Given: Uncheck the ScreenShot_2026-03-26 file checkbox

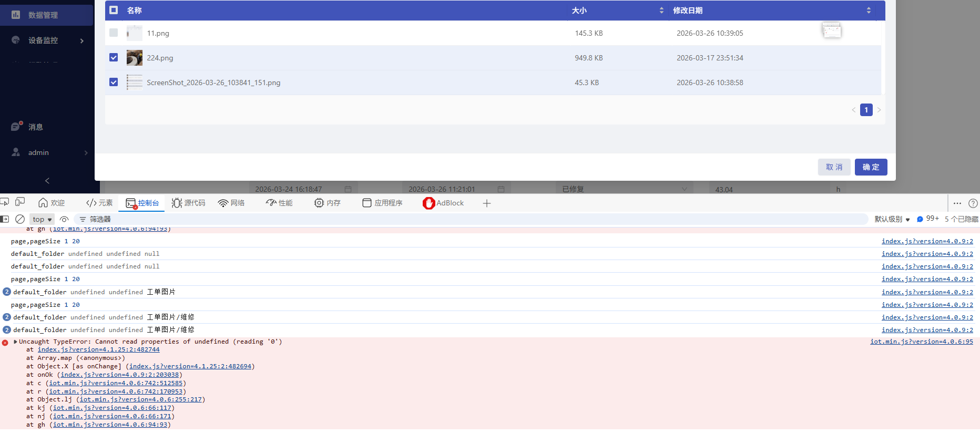Looking at the screenshot, I should pos(114,82).
